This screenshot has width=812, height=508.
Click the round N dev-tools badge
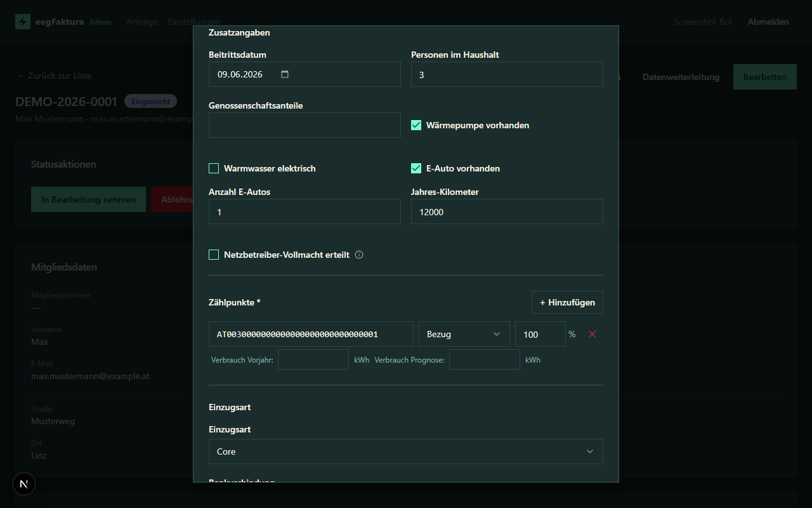point(24,484)
